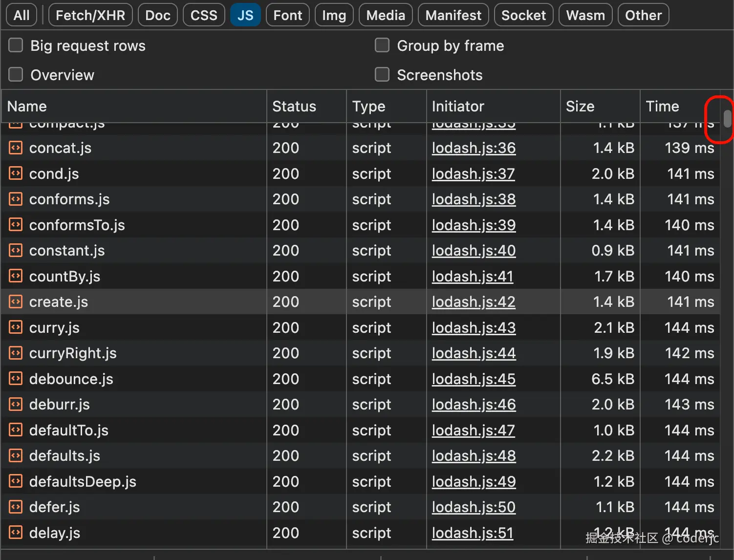Enable the Big request rows checkbox
The image size is (734, 560).
click(16, 45)
